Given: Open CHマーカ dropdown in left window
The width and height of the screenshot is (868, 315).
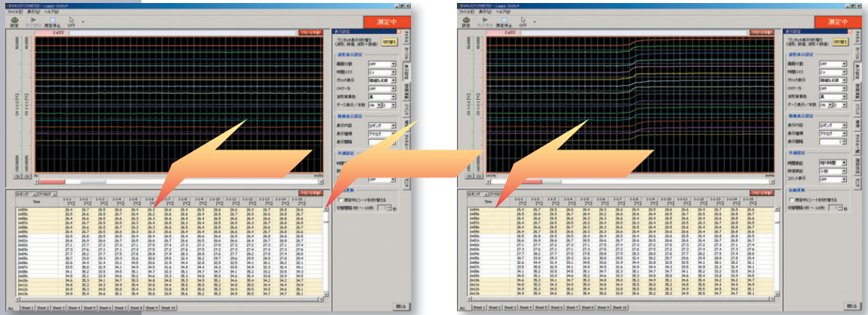Looking at the screenshot, I should 382,88.
